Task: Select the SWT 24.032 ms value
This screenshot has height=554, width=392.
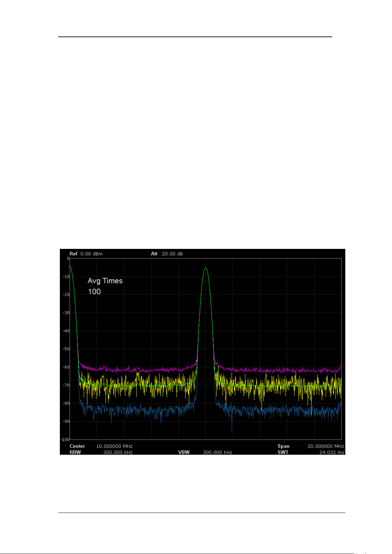Action: 332,452
